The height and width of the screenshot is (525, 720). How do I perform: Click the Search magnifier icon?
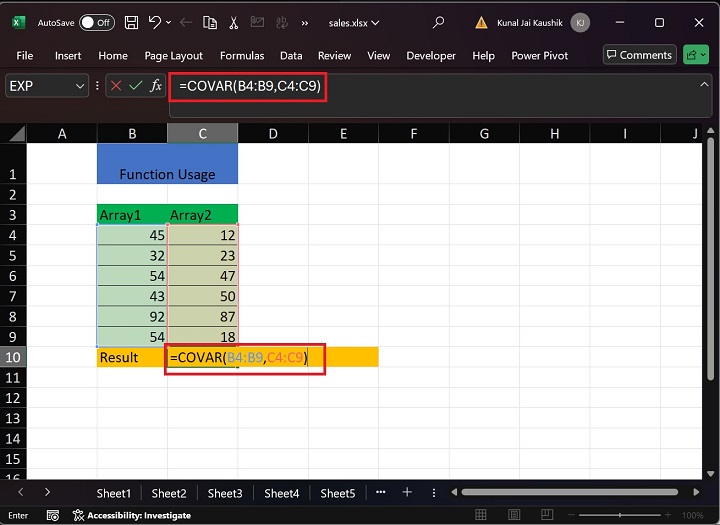(439, 22)
